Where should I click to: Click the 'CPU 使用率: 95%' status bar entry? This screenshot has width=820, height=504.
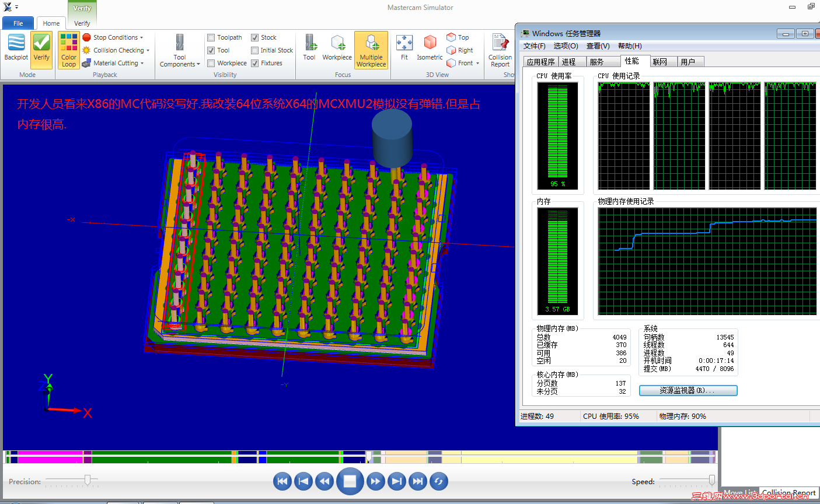[611, 416]
